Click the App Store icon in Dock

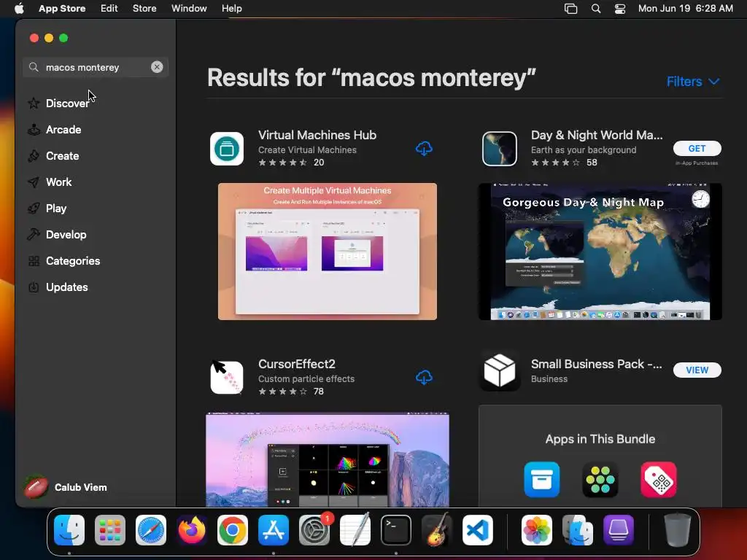274,530
